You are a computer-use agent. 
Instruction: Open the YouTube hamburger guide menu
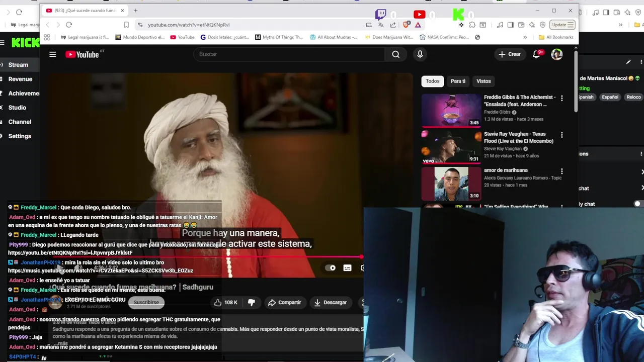coord(52,54)
